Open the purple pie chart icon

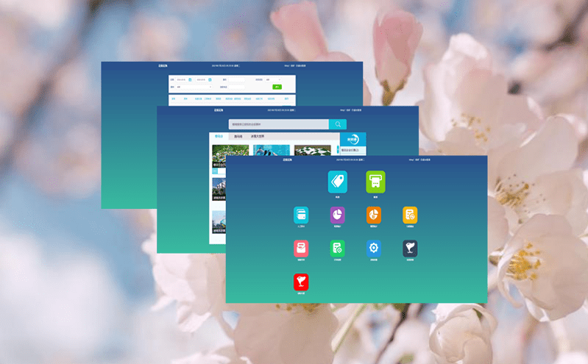338,215
